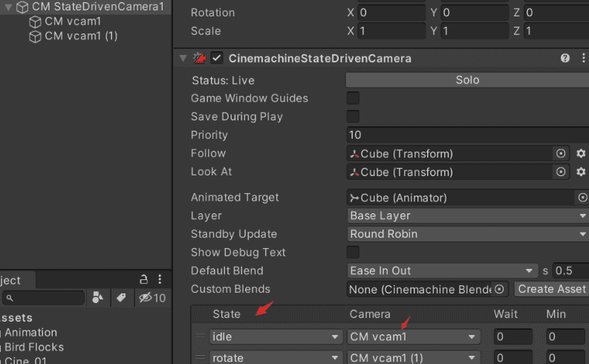The image size is (589, 364).
Task: Click the Project panel lock icon
Action: point(144,280)
